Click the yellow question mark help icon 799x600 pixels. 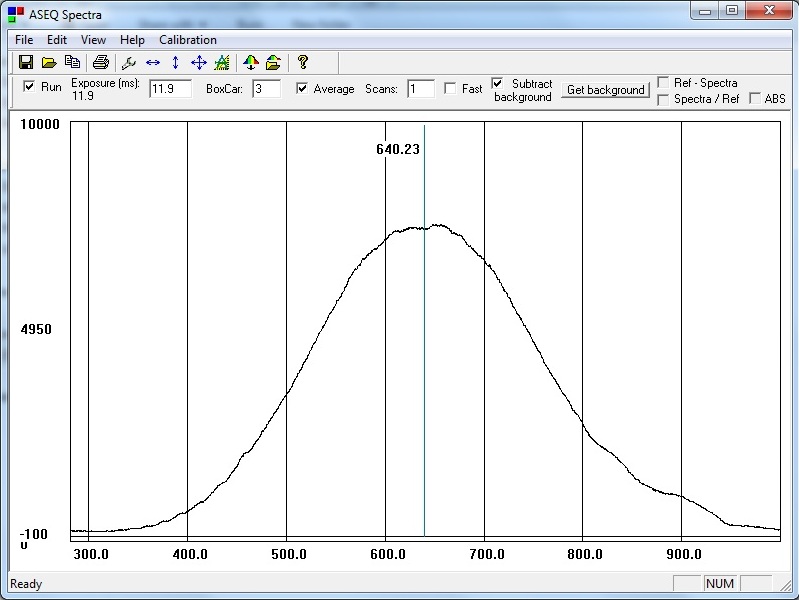point(303,62)
